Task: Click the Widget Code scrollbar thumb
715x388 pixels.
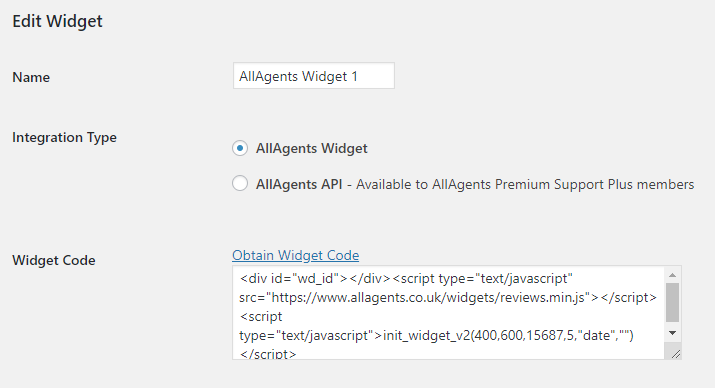Action: point(672,302)
